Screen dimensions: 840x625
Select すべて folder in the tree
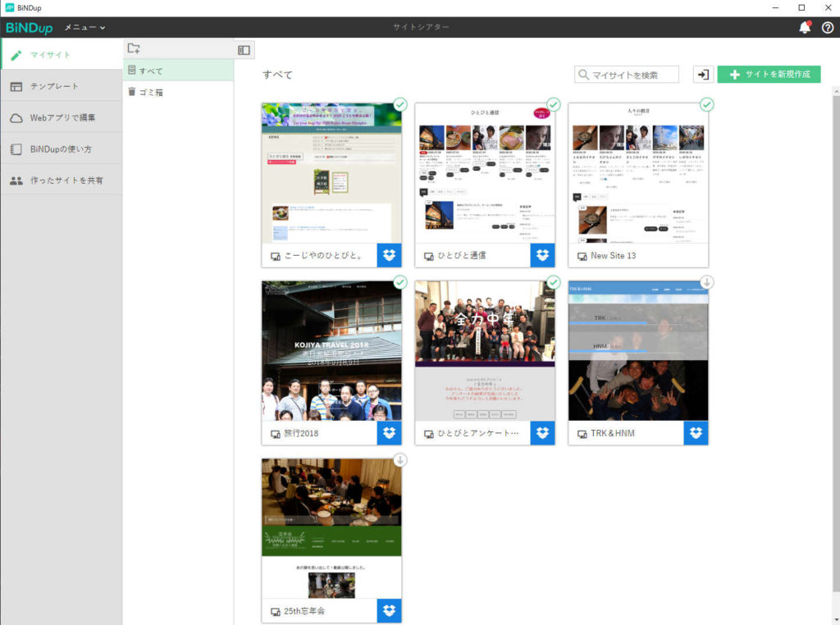tap(150, 71)
